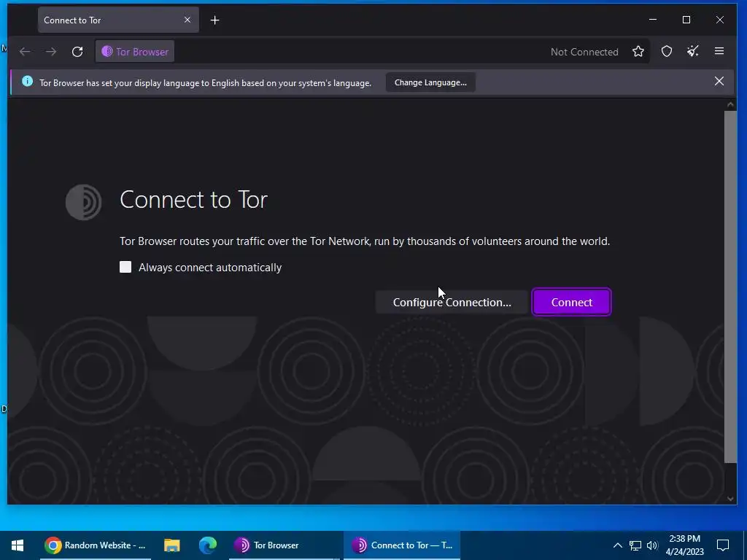This screenshot has height=560, width=747.
Task: Open the volume tray icon
Action: tap(652, 545)
